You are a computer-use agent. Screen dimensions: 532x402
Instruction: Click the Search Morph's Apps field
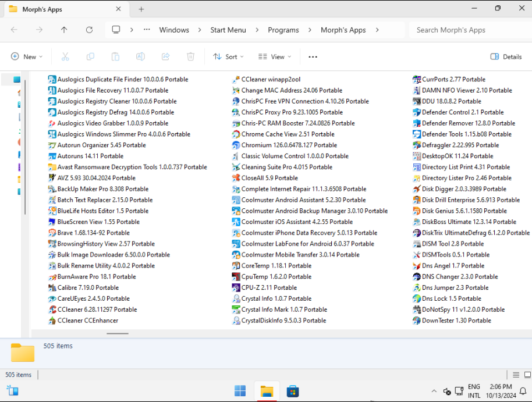click(470, 30)
